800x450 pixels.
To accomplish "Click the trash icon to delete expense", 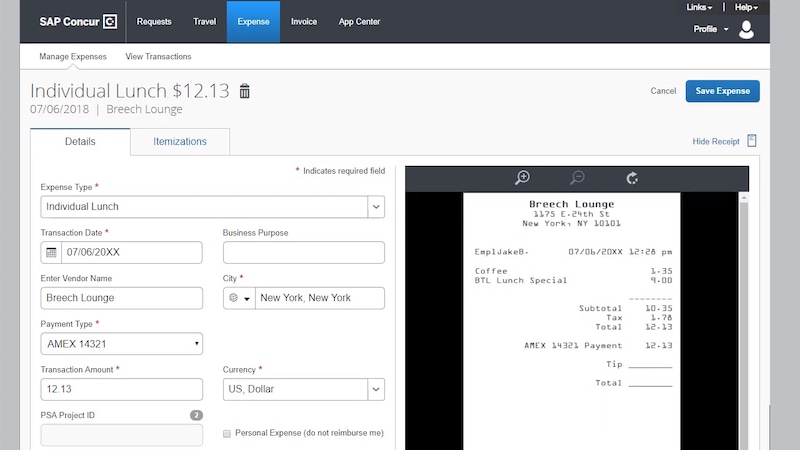I will tap(245, 91).
